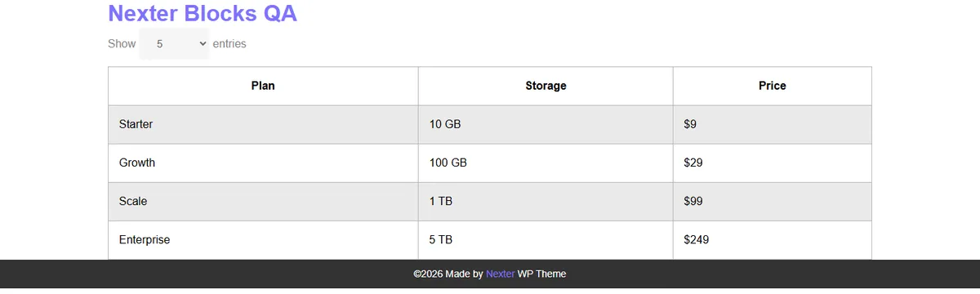
Task: Click the $99 price cell
Action: [773, 202]
